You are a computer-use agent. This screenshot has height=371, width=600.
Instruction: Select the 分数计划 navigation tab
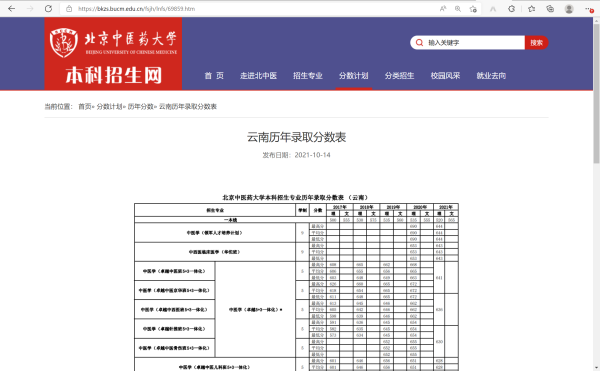click(354, 76)
